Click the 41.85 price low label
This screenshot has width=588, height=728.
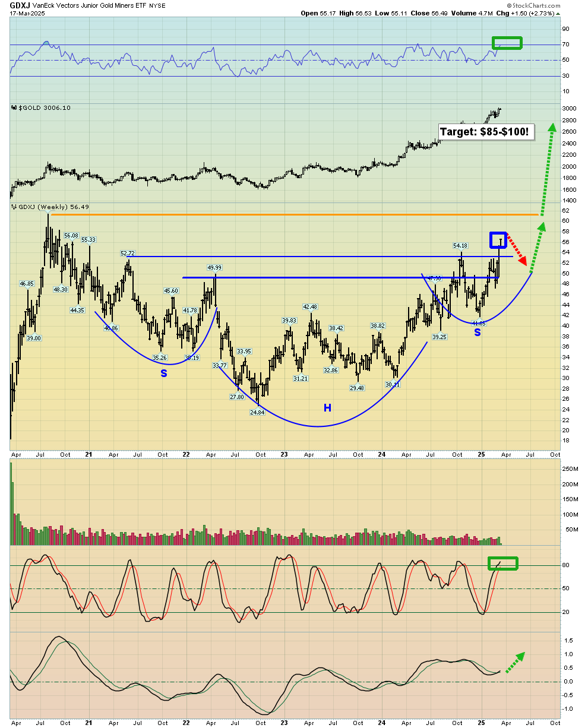coord(479,323)
